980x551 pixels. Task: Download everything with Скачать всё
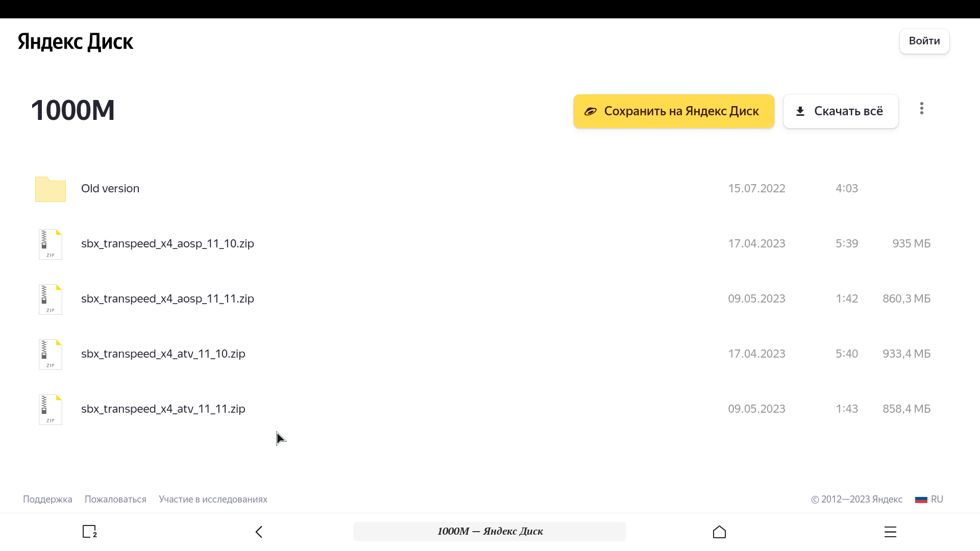point(841,111)
